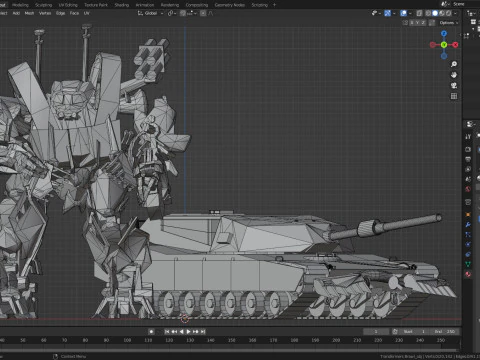Open Object properties orange square icon
Image resolution: width=480 pixels, height=360 pixels.
(468, 215)
